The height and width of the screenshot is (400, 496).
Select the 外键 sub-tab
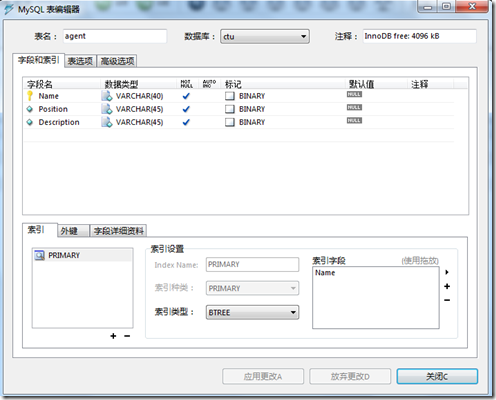click(73, 231)
